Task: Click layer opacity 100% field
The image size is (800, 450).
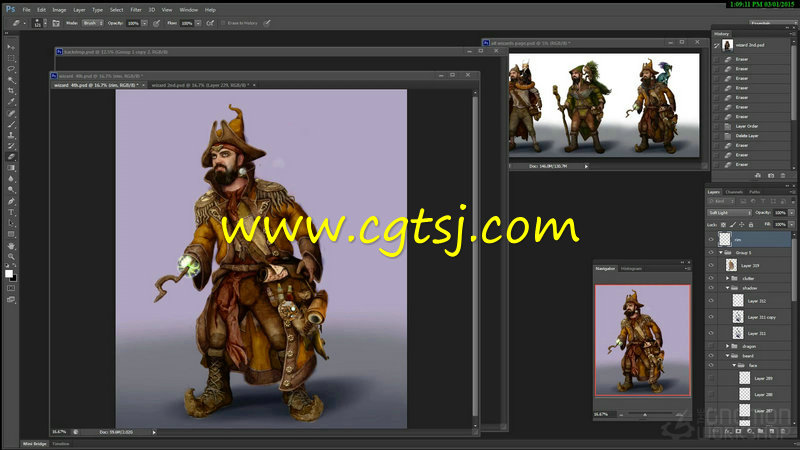Action: (780, 213)
